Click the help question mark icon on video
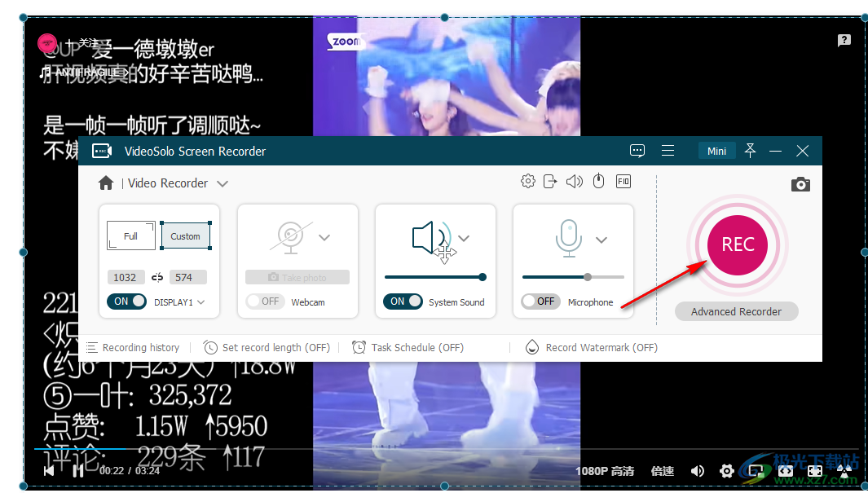The width and height of the screenshot is (868, 493). [x=844, y=40]
